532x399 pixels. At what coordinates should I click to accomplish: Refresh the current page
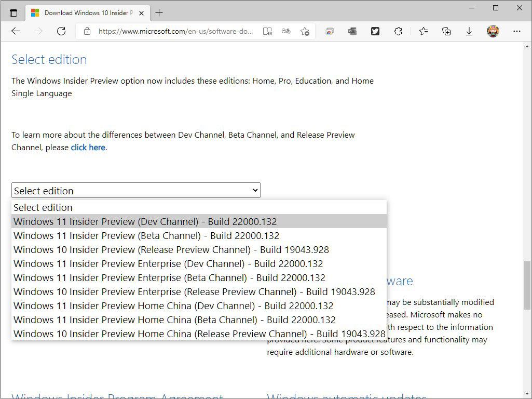[61, 31]
